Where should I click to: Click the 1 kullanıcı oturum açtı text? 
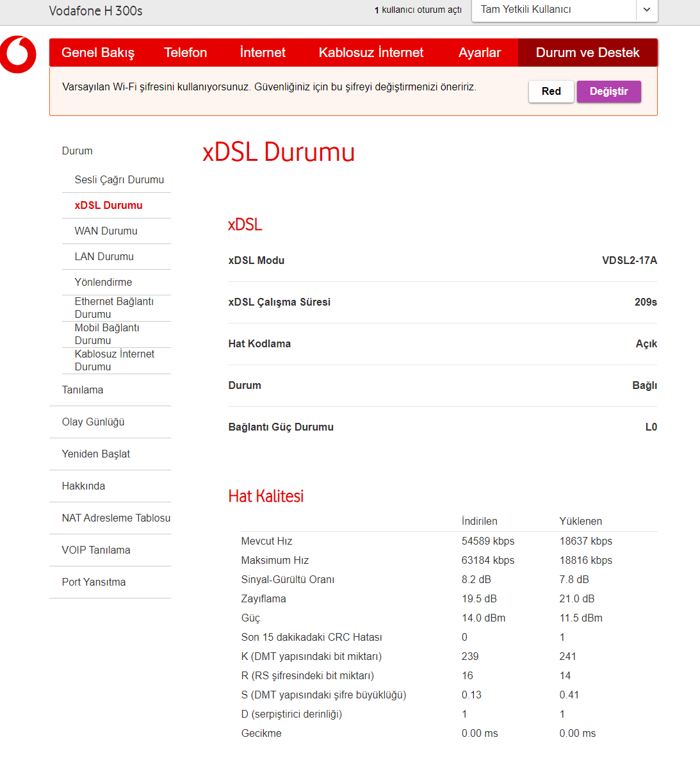(418, 10)
